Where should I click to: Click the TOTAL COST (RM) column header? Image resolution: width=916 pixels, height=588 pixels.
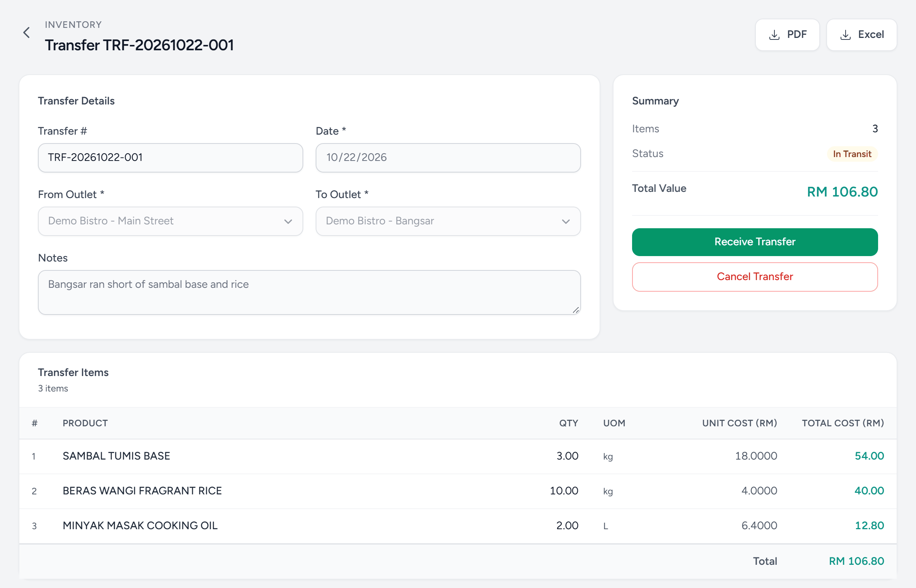843,423
